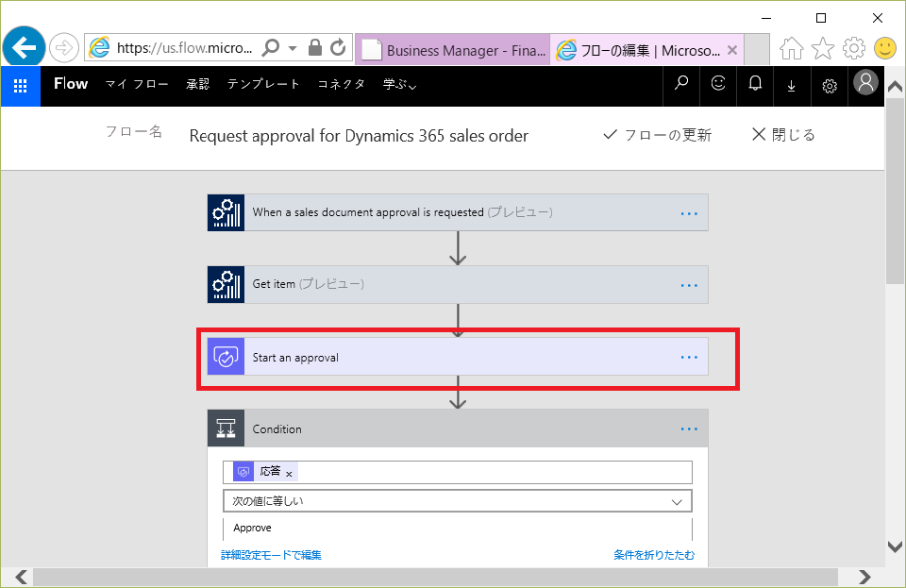
Task: Open the ellipsis menu on the trigger step
Action: click(x=689, y=213)
